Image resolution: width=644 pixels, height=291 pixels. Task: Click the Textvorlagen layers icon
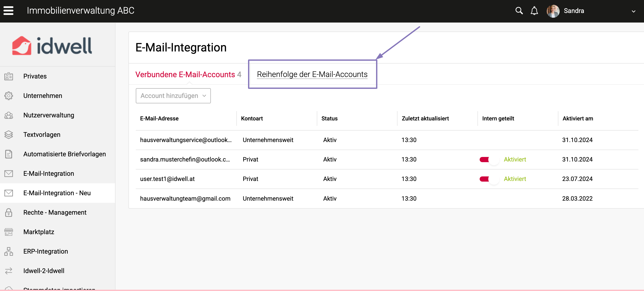(x=9, y=135)
